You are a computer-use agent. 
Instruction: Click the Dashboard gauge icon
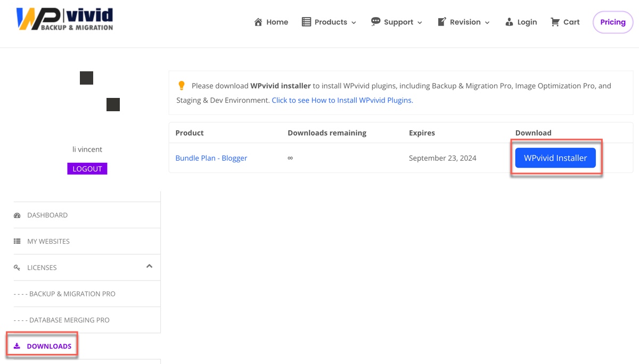17,215
